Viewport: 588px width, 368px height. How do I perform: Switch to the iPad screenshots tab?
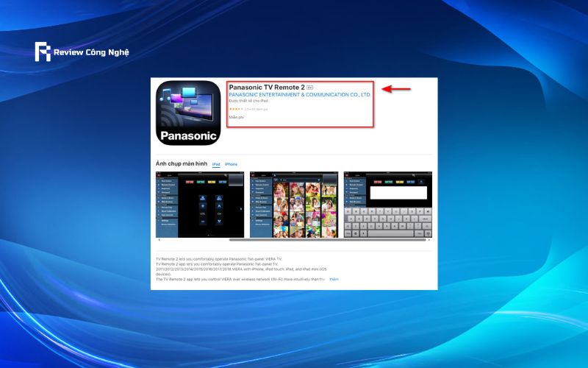[x=216, y=164]
